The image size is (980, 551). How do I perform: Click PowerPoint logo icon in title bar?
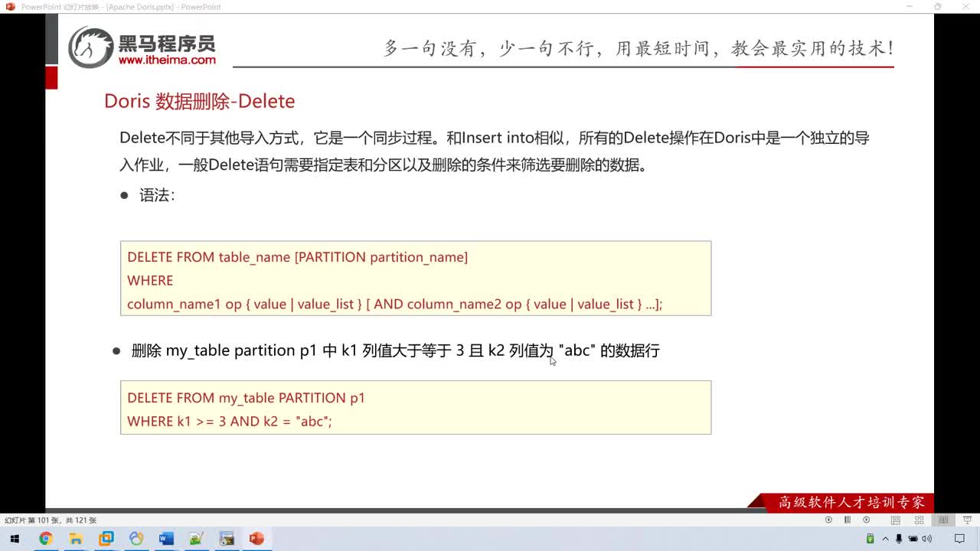[x=9, y=7]
